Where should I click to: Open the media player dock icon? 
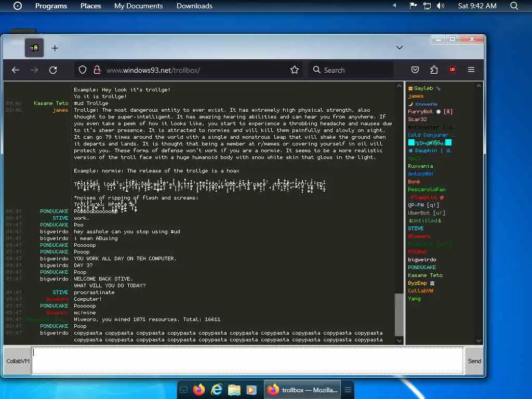tap(251, 390)
